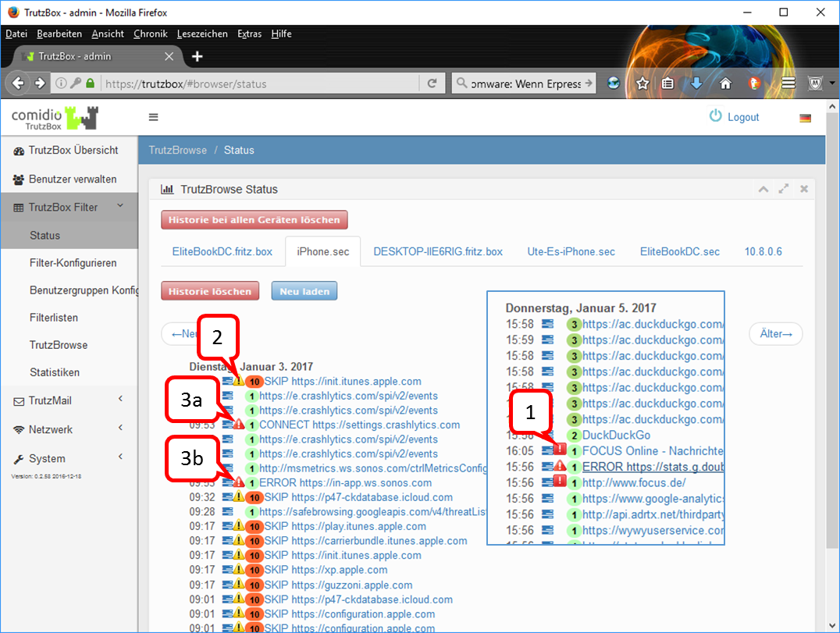Viewport: 840px width, 633px height.
Task: Click the bookmarks list icon in toolbar
Action: click(667, 83)
